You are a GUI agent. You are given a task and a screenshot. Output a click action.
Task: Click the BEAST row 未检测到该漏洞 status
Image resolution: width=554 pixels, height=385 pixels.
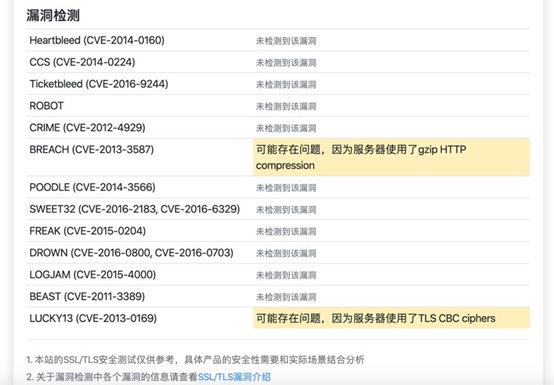point(286,297)
